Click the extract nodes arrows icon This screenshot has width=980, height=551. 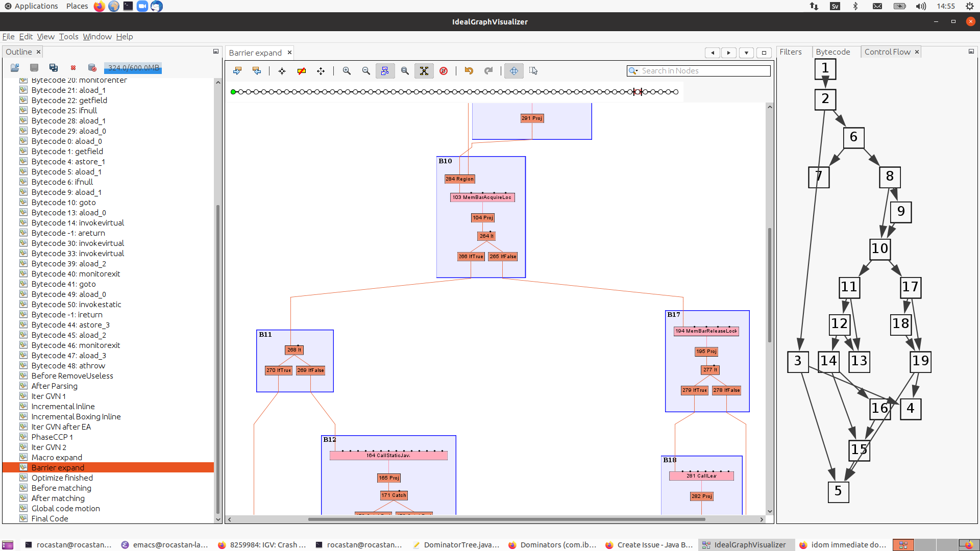coord(282,71)
